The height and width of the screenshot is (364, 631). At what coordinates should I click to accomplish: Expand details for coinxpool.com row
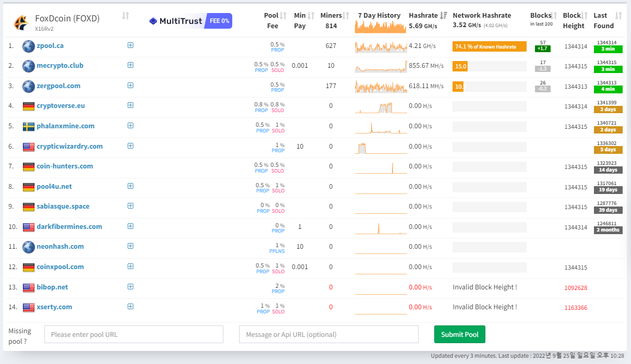click(130, 266)
